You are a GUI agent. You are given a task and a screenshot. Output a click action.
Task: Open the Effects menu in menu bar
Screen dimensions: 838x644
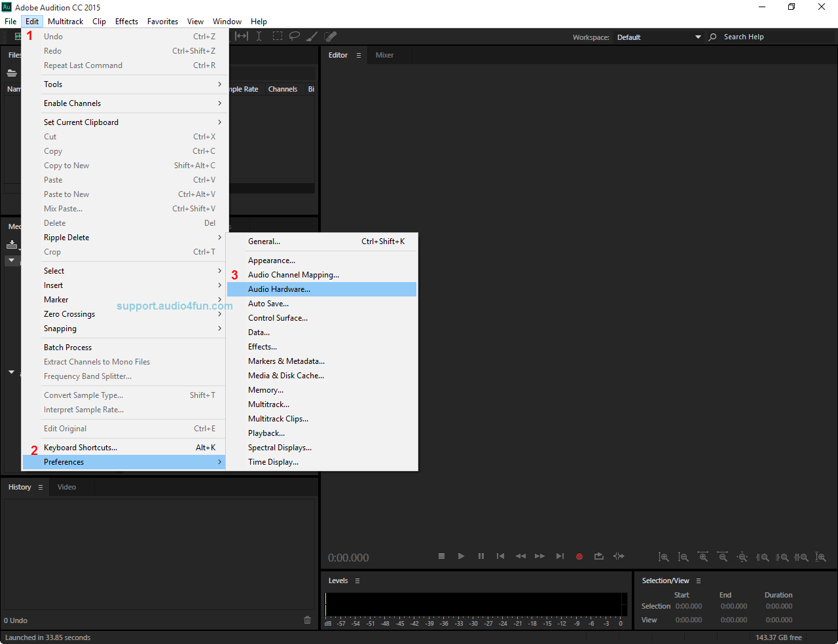(x=126, y=22)
